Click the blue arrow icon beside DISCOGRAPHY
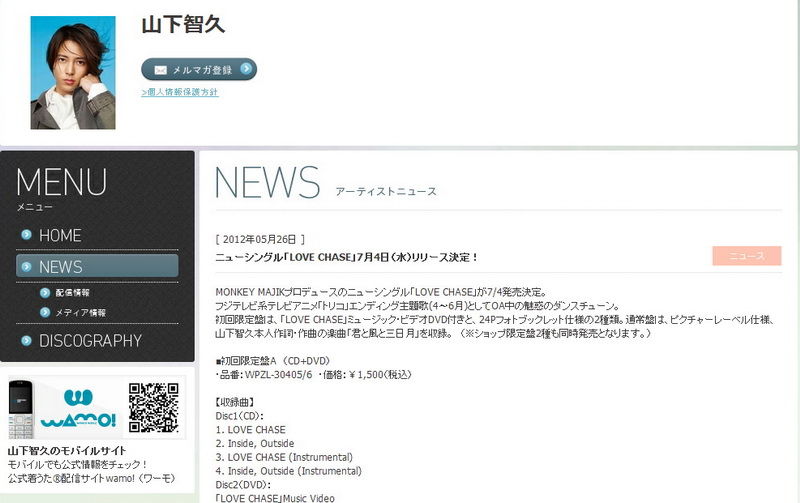The image size is (800, 503). (27, 340)
